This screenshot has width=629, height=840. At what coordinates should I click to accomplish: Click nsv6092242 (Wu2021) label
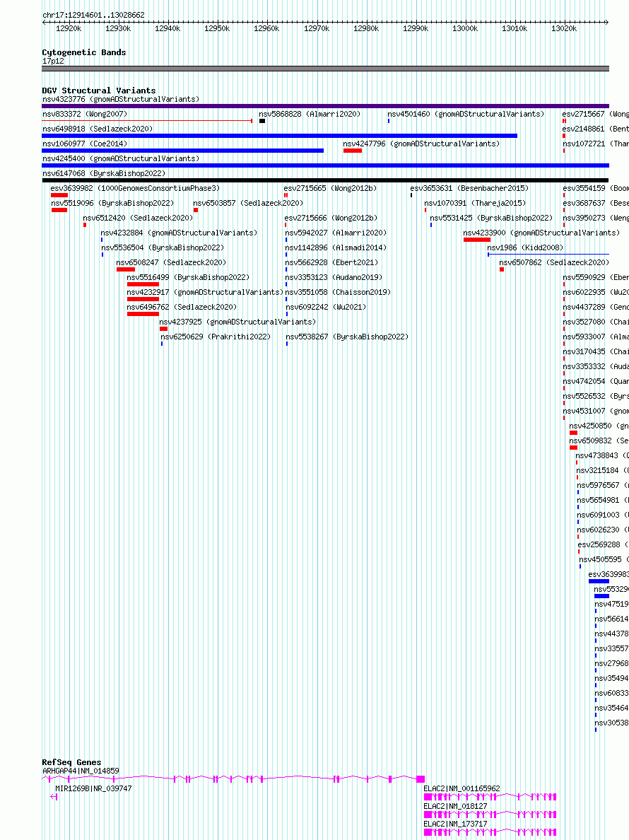(x=326, y=308)
